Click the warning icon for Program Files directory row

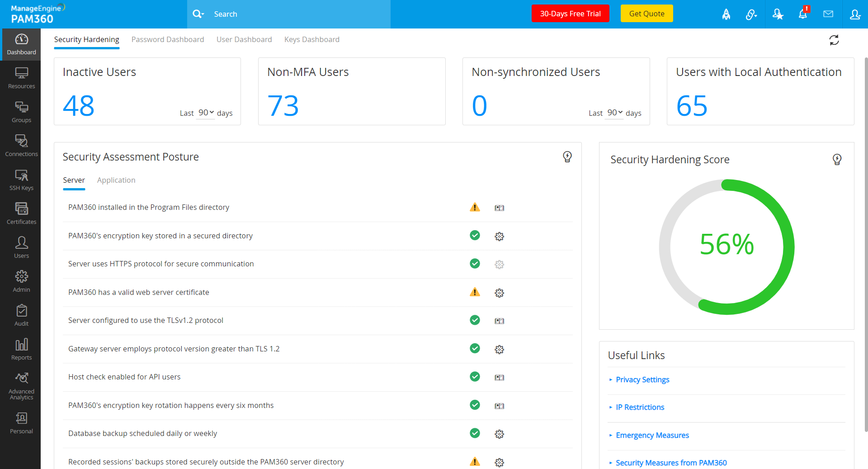475,207
